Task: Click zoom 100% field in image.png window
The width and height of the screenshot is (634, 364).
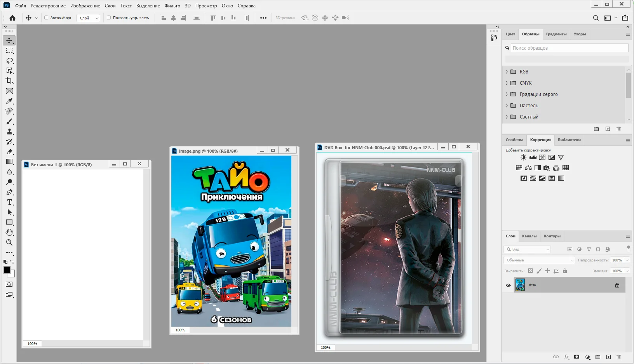Action: click(181, 330)
